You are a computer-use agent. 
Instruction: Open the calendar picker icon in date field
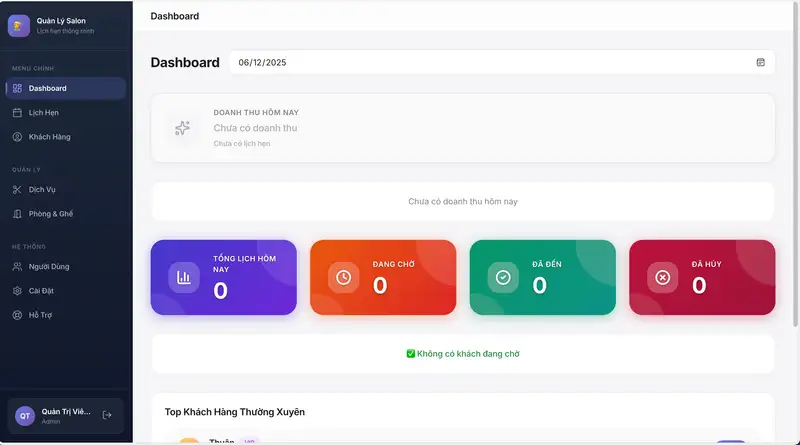pos(760,62)
